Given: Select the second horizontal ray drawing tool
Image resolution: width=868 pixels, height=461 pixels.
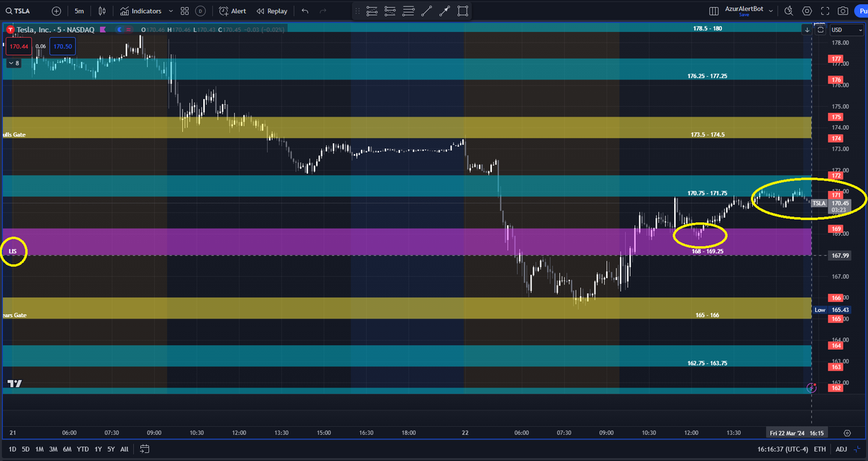Looking at the screenshot, I should coord(390,11).
